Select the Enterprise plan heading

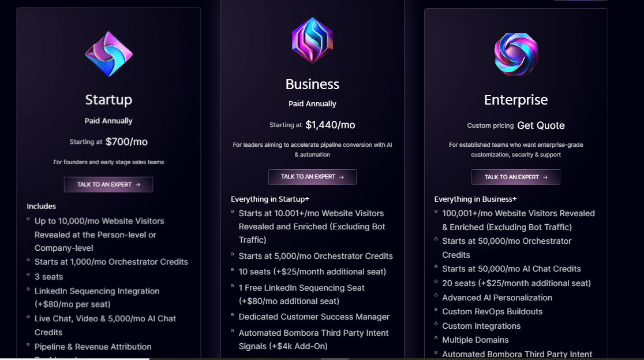click(516, 99)
